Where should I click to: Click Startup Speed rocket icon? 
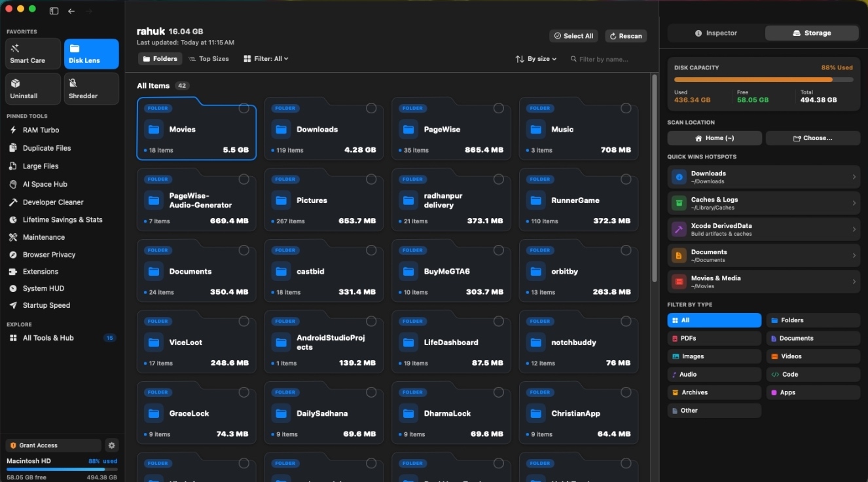(x=13, y=306)
